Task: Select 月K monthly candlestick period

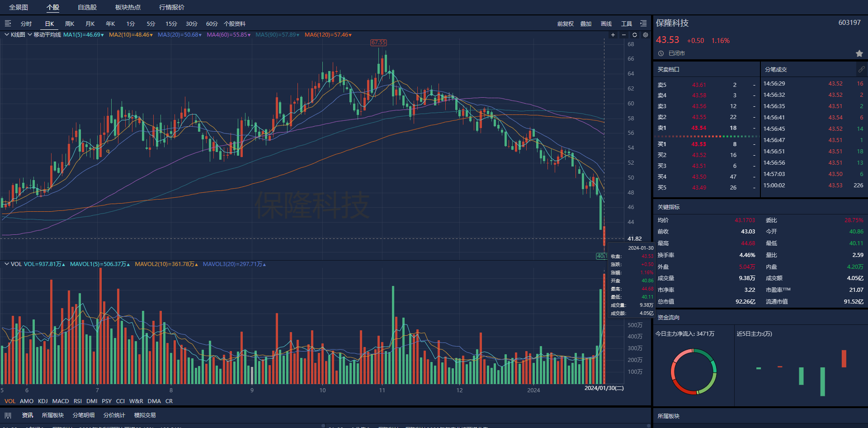Action: point(90,24)
